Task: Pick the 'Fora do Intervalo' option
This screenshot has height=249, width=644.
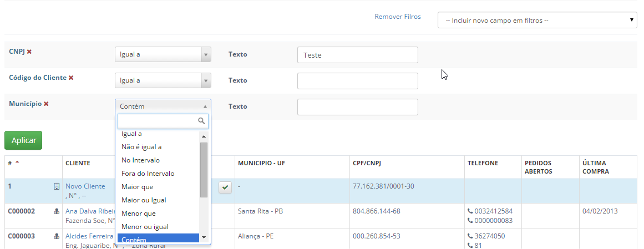Action: click(148, 174)
